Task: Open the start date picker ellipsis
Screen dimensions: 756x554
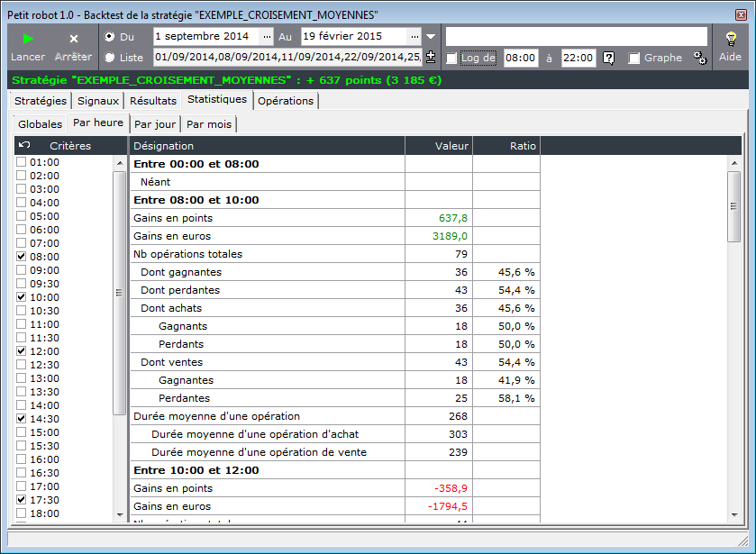Action: [267, 37]
